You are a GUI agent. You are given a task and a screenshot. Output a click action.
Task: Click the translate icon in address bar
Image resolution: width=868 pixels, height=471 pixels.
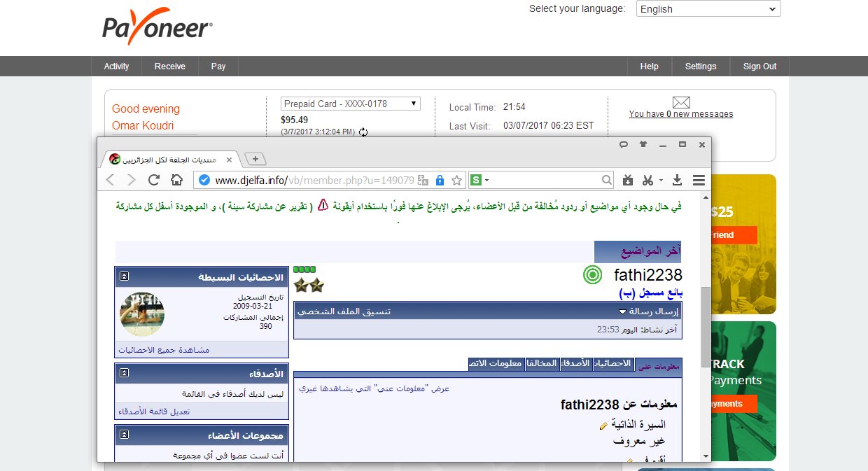423,180
